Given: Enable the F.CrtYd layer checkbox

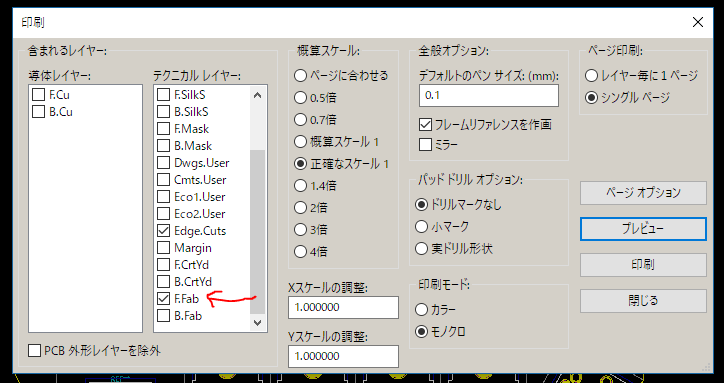Looking at the screenshot, I should [163, 265].
